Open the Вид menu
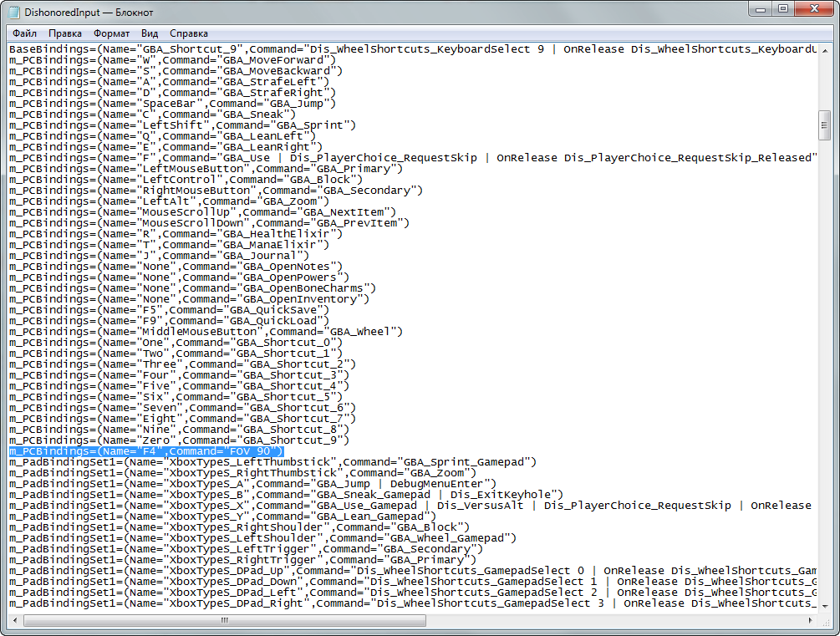The height and width of the screenshot is (636, 840). pos(150,33)
